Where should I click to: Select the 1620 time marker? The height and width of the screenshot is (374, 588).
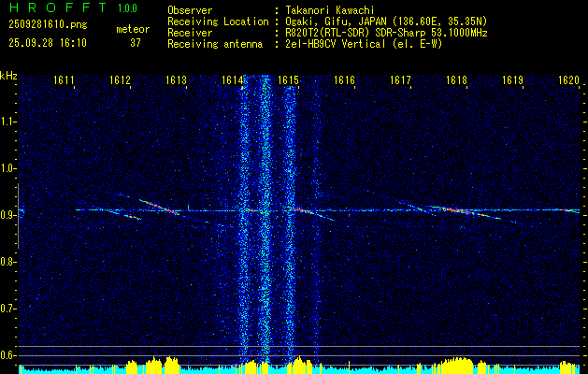tap(567, 81)
